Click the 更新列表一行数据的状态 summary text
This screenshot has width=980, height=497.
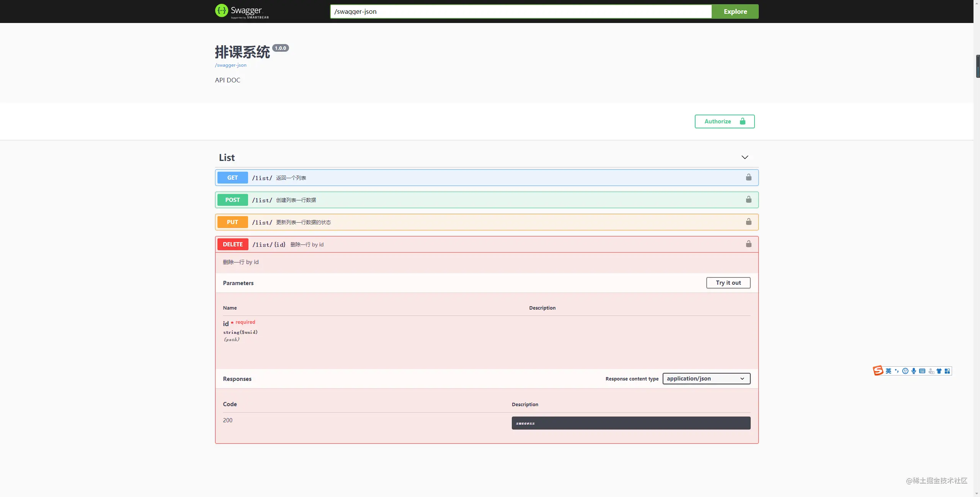303,222
